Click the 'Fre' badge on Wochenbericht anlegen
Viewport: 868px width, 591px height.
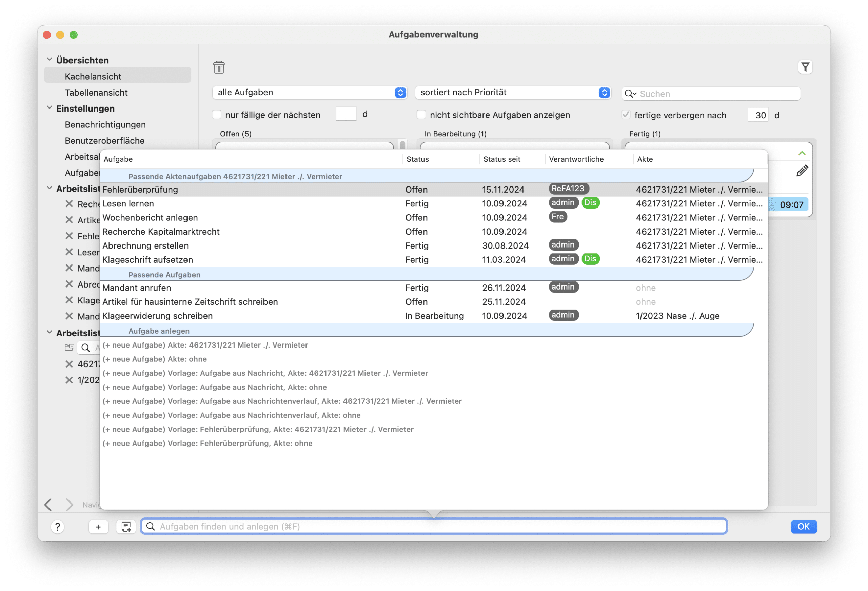coord(558,217)
